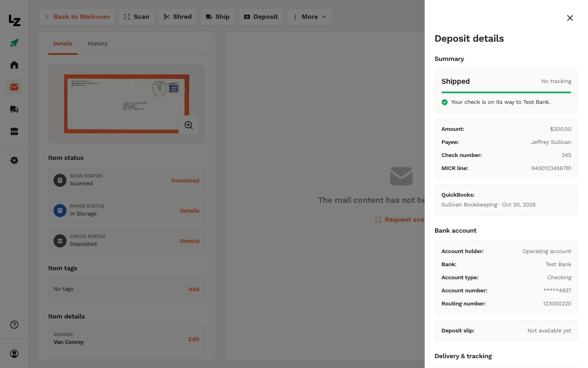
Task: Download the scanned item
Action: [185, 180]
